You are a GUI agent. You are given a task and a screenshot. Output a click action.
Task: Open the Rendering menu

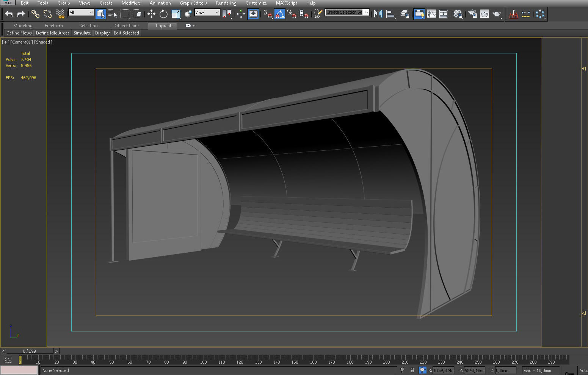pyautogui.click(x=226, y=3)
